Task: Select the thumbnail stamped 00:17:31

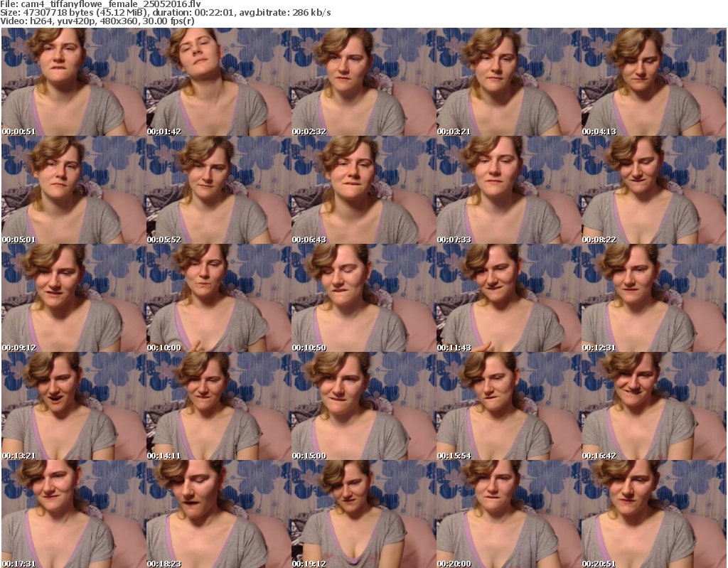Action: [x=73, y=514]
